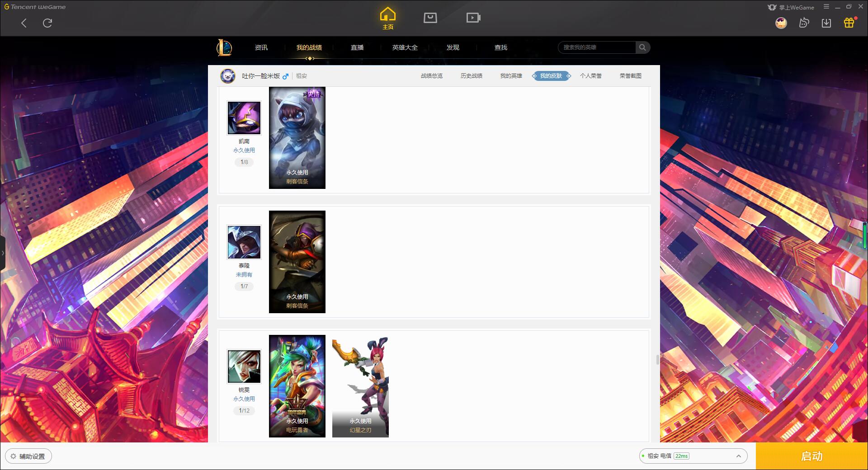Click the 1/12 skin count badge
The width and height of the screenshot is (868, 470).
[244, 410]
